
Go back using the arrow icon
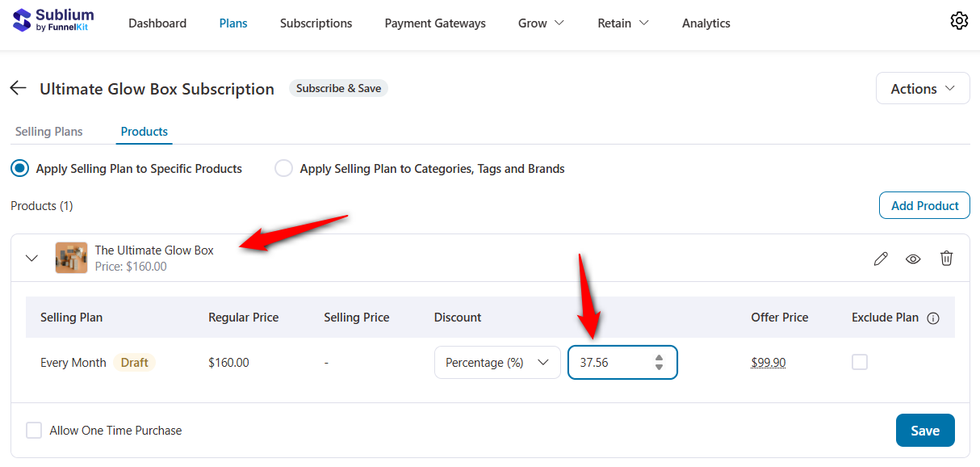(18, 88)
